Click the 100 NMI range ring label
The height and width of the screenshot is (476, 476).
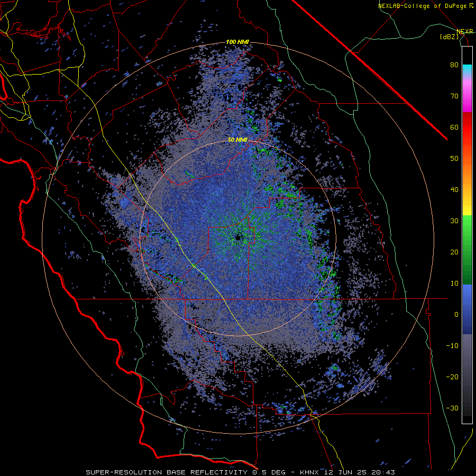(237, 42)
